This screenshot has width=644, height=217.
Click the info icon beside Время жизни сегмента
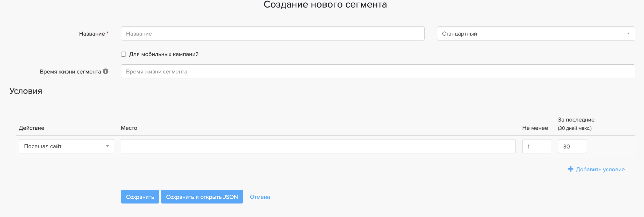click(105, 71)
